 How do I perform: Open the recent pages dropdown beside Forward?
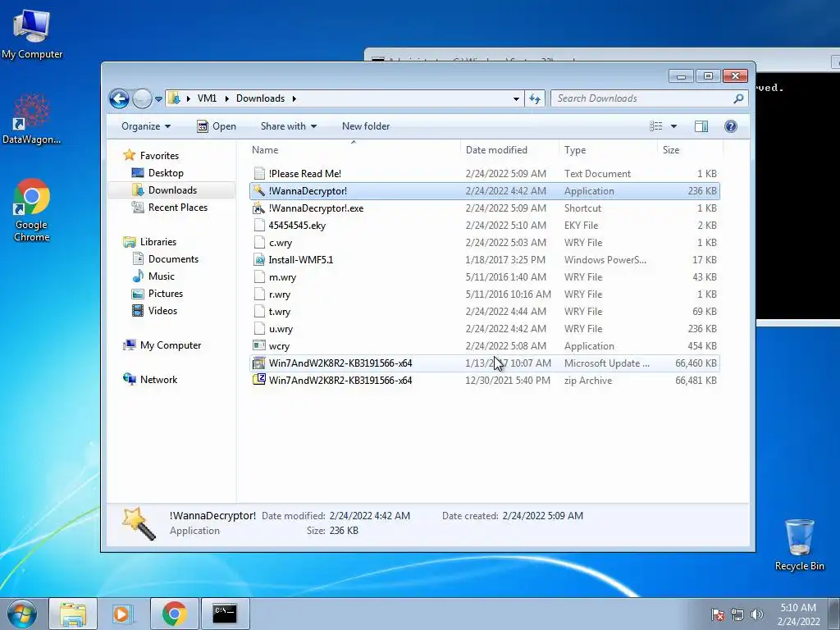click(158, 99)
